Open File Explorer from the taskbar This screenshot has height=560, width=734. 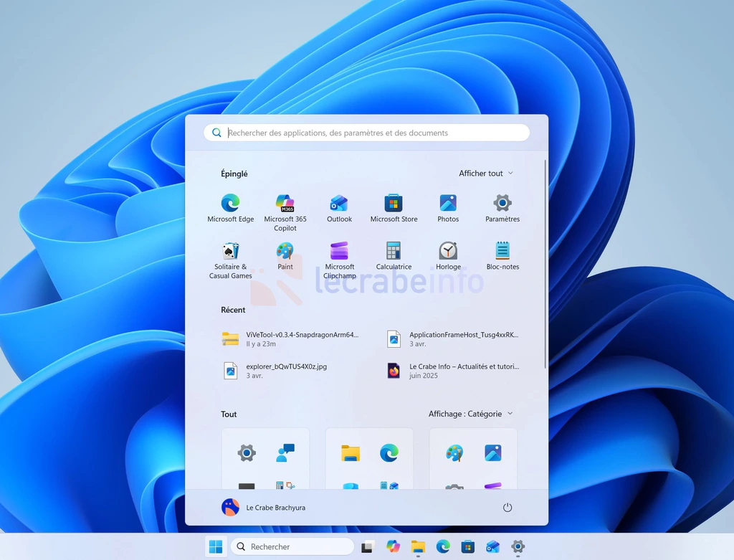(x=418, y=546)
